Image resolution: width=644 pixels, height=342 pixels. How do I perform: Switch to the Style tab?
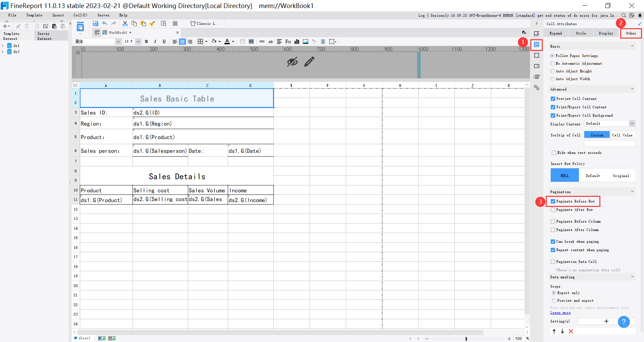581,33
